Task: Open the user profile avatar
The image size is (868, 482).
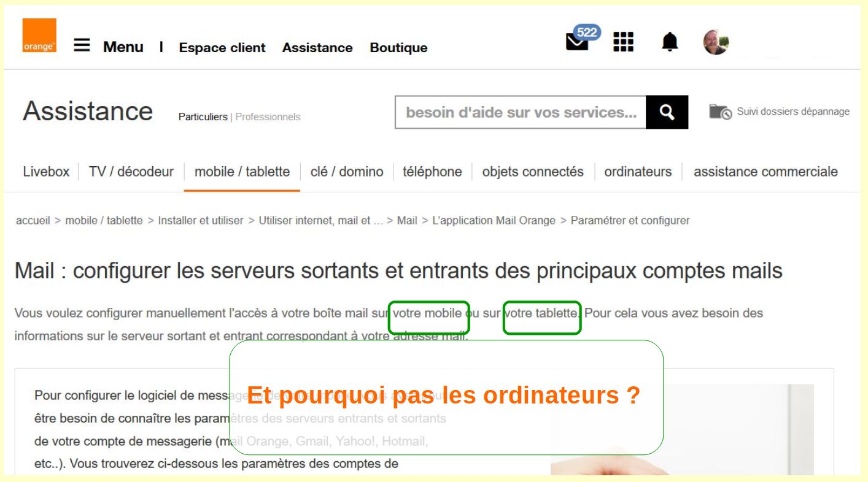Action: 716,42
